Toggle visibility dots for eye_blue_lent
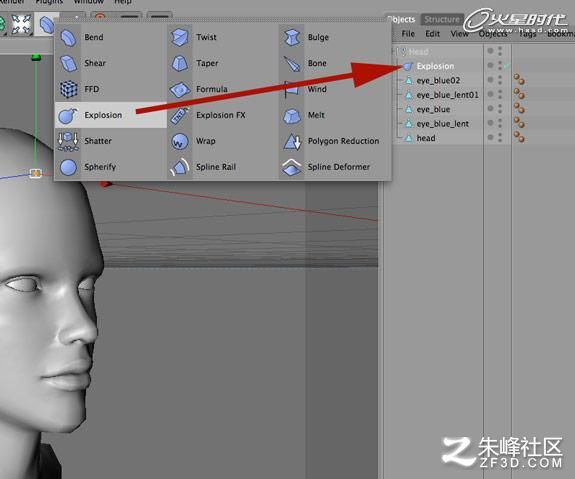This screenshot has width=575, height=479. click(x=500, y=123)
